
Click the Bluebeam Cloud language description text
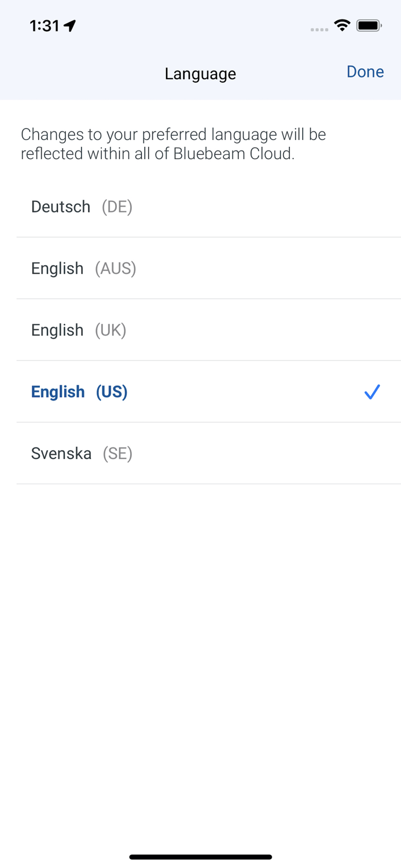174,144
